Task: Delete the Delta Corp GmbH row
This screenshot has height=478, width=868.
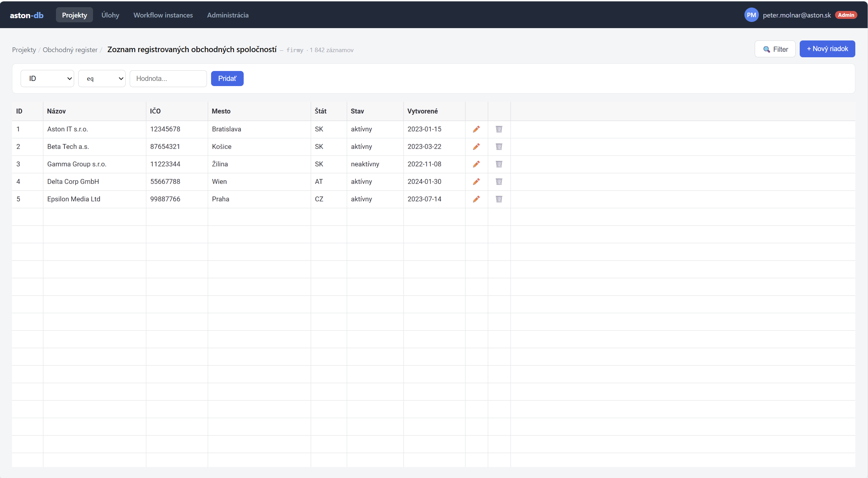Action: [x=499, y=181]
